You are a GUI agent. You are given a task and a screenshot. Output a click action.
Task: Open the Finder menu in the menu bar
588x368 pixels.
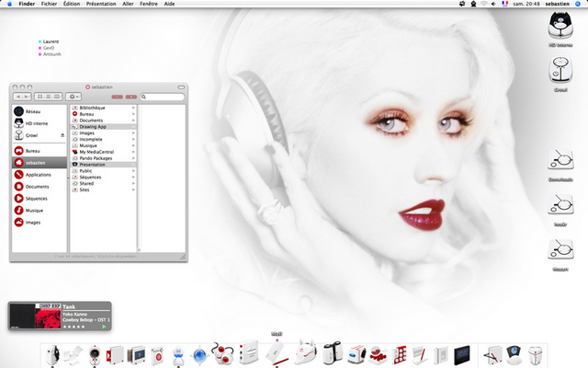point(27,4)
